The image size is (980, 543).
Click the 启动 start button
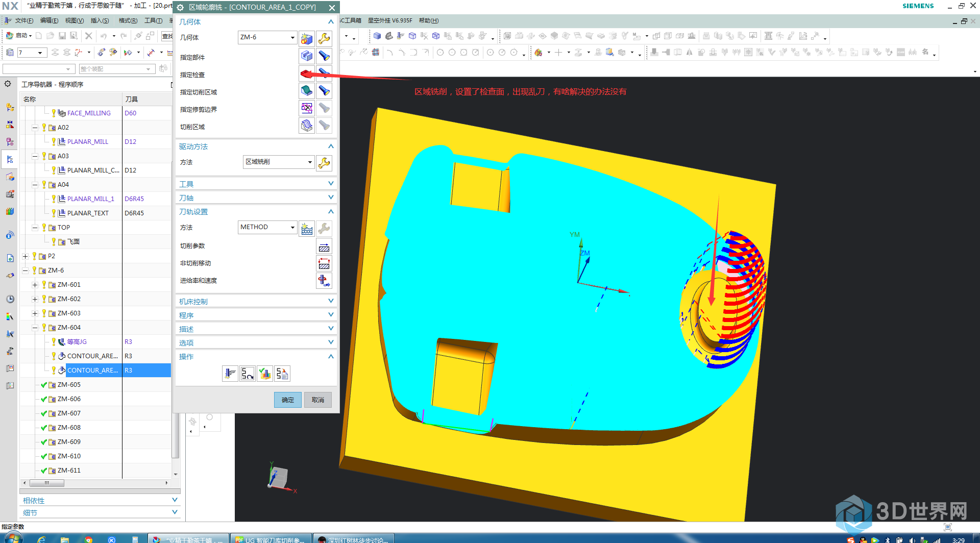(18, 36)
